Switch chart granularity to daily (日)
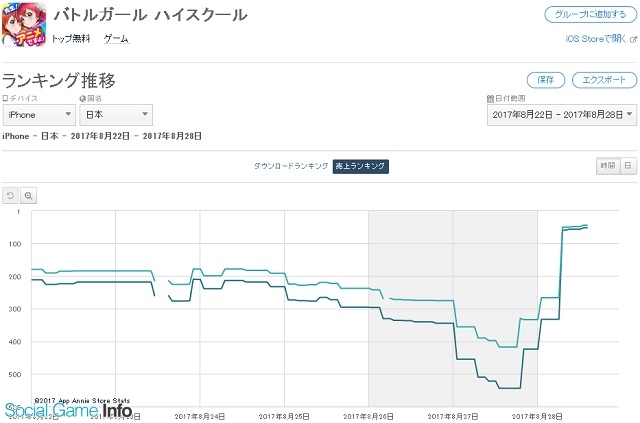640x423 pixels. click(x=628, y=166)
